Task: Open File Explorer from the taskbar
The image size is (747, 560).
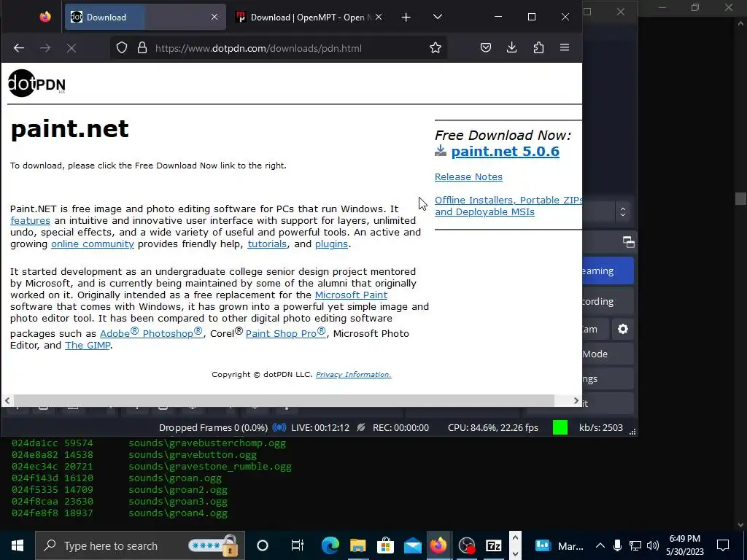Action: click(357, 545)
